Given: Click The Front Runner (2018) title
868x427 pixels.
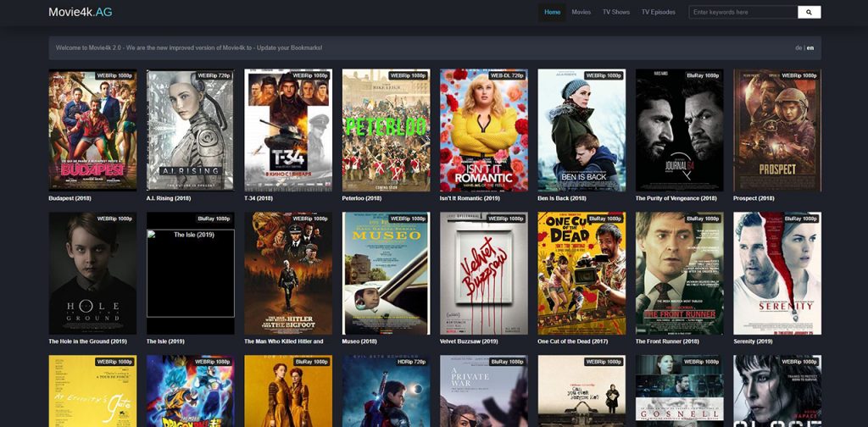Looking at the screenshot, I should (667, 341).
